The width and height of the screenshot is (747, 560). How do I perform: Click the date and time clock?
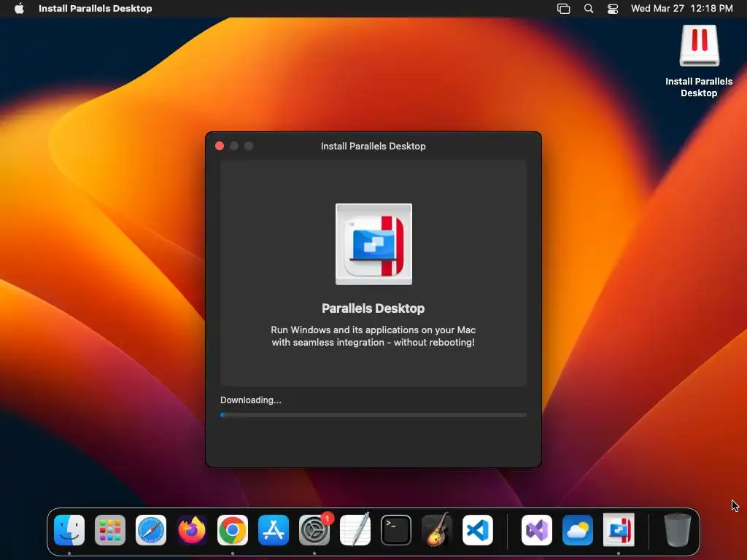click(682, 9)
